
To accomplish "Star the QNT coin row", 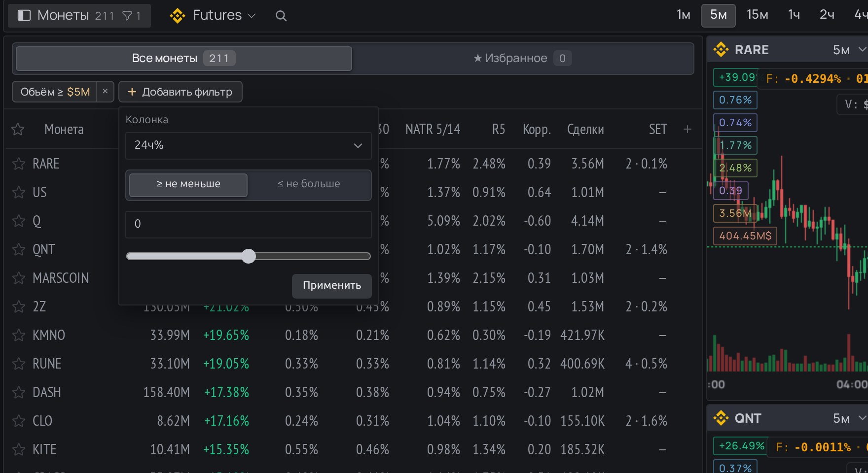I will 19,249.
